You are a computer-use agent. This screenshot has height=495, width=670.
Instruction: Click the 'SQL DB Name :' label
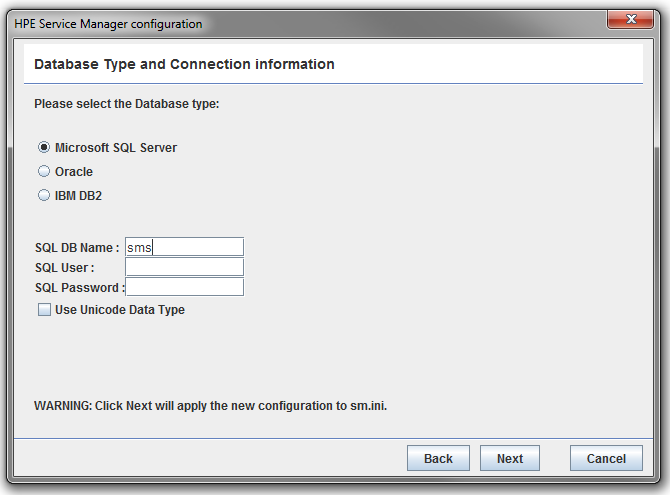(x=77, y=248)
